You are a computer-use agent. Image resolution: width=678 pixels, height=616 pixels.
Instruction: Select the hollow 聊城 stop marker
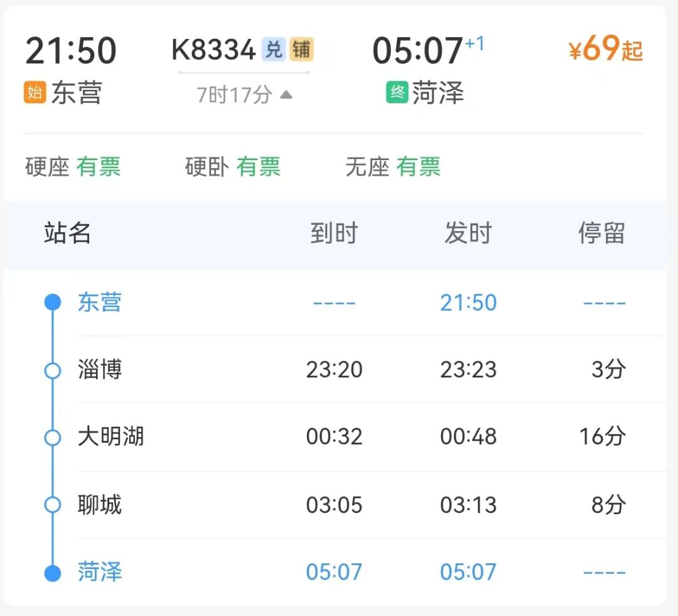tap(53, 504)
